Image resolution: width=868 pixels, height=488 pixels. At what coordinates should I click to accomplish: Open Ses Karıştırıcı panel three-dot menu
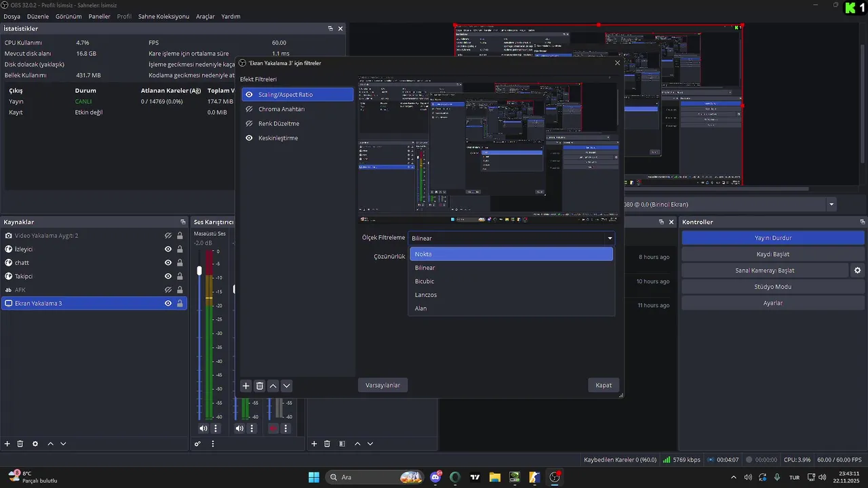(213, 444)
